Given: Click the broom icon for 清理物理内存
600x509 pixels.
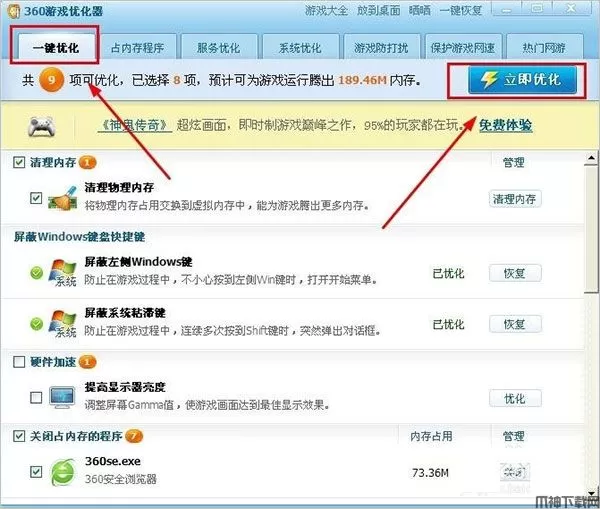Looking at the screenshot, I should pyautogui.click(x=63, y=198).
